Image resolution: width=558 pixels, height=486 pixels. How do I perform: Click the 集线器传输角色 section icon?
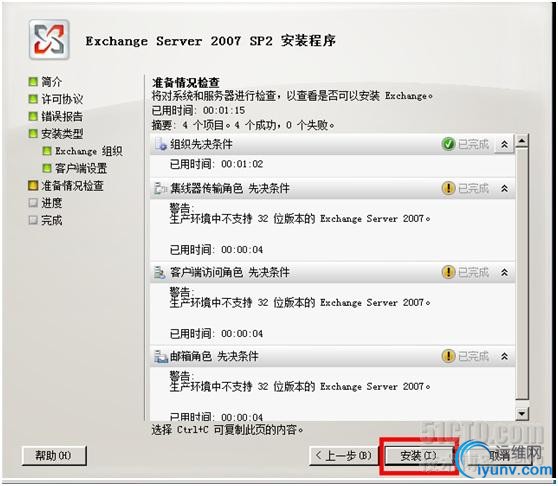161,188
